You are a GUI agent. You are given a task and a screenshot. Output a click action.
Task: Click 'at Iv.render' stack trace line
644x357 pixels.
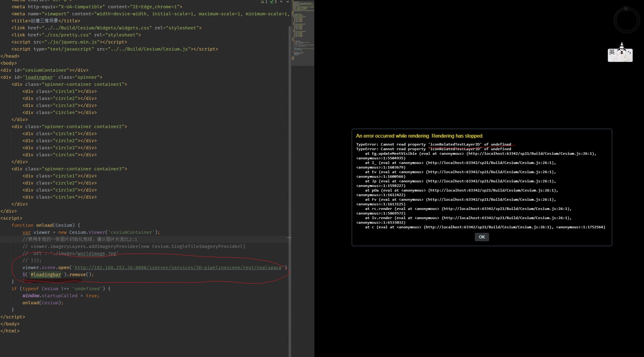(x=468, y=218)
